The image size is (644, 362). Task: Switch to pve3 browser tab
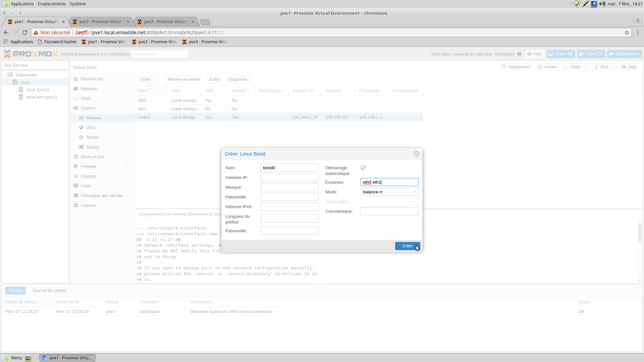(x=165, y=22)
